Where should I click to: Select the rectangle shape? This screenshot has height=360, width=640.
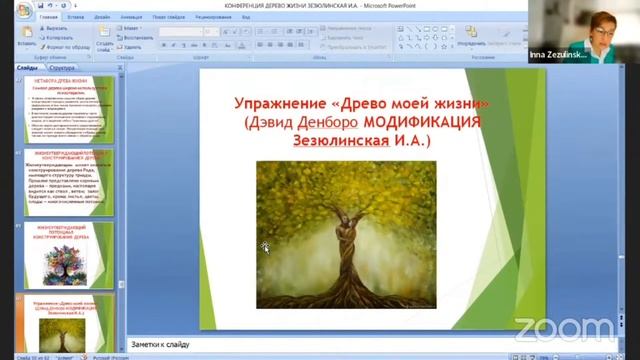(427, 29)
